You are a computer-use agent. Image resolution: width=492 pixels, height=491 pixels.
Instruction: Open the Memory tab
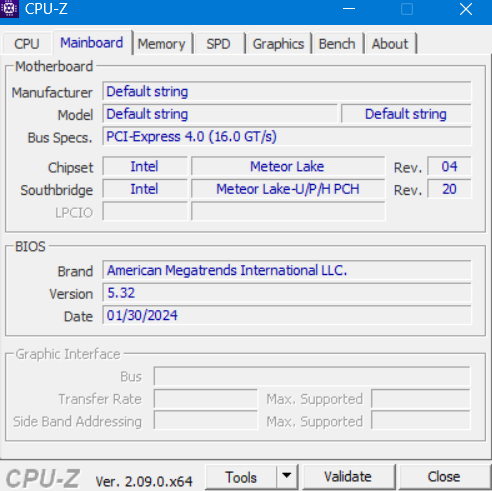pos(162,44)
